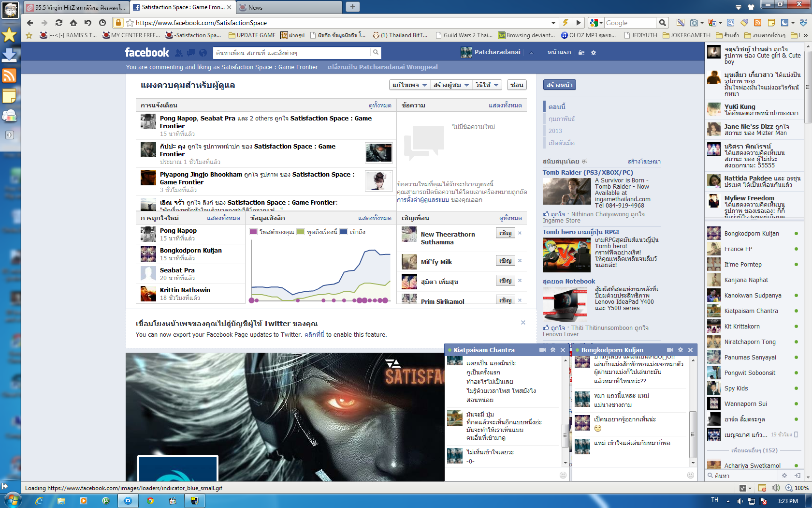The height and width of the screenshot is (508, 812).
Task: Open emoticon picker in Bongkodporn Kuljan chat
Action: tap(691, 475)
